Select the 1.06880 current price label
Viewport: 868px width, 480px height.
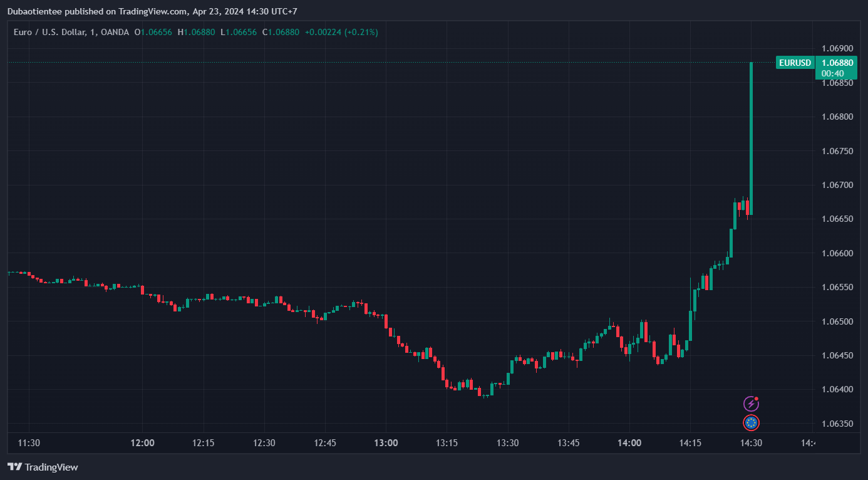tap(837, 63)
